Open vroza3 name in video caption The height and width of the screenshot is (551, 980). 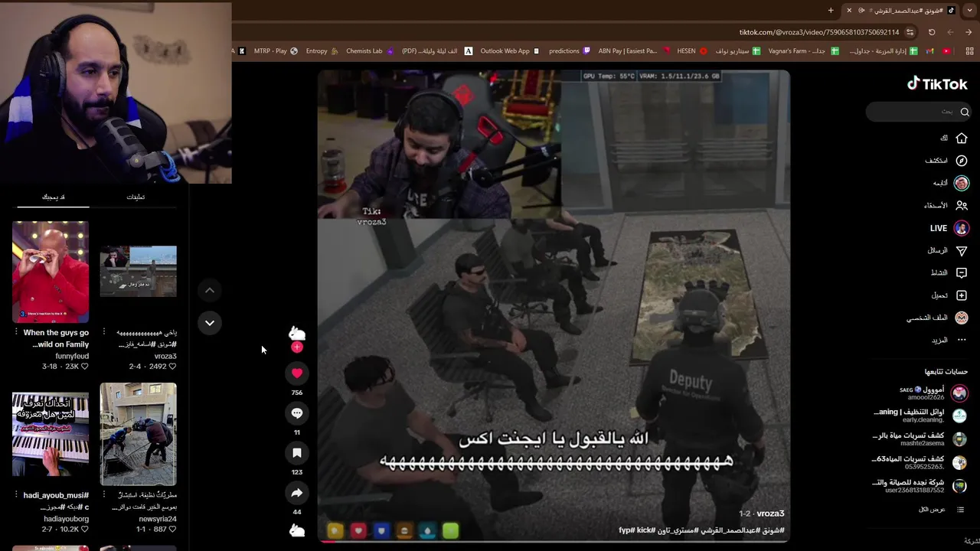(770, 514)
